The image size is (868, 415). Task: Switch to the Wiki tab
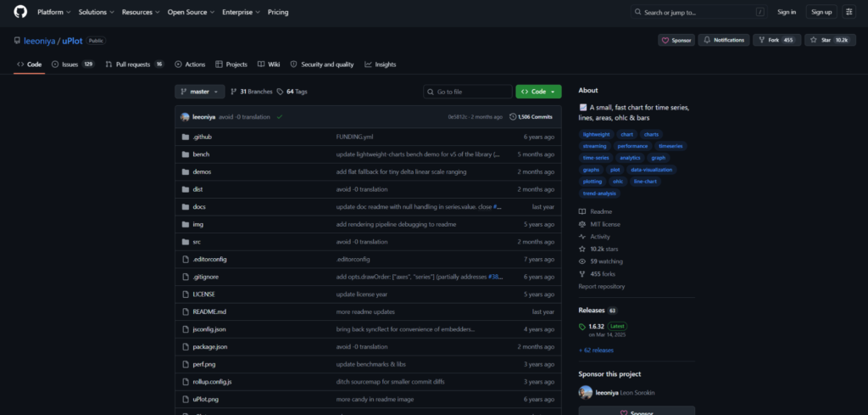pyautogui.click(x=269, y=64)
